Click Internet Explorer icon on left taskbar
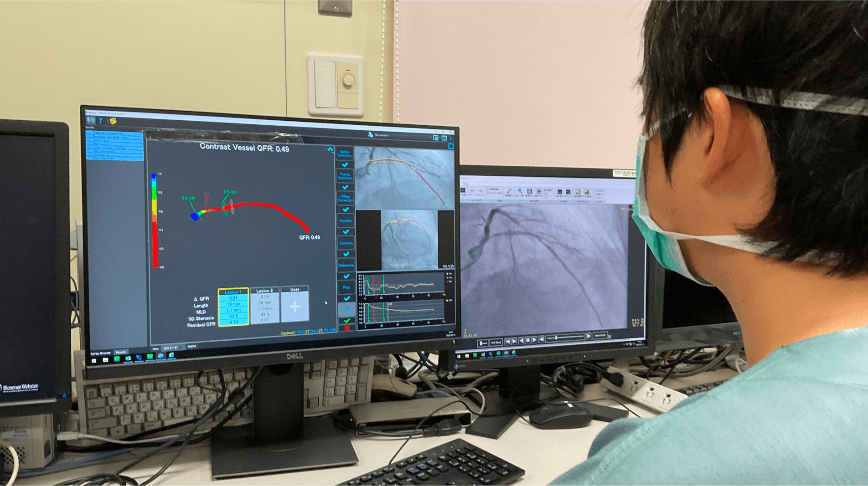This screenshot has width=868, height=486. point(171,355)
